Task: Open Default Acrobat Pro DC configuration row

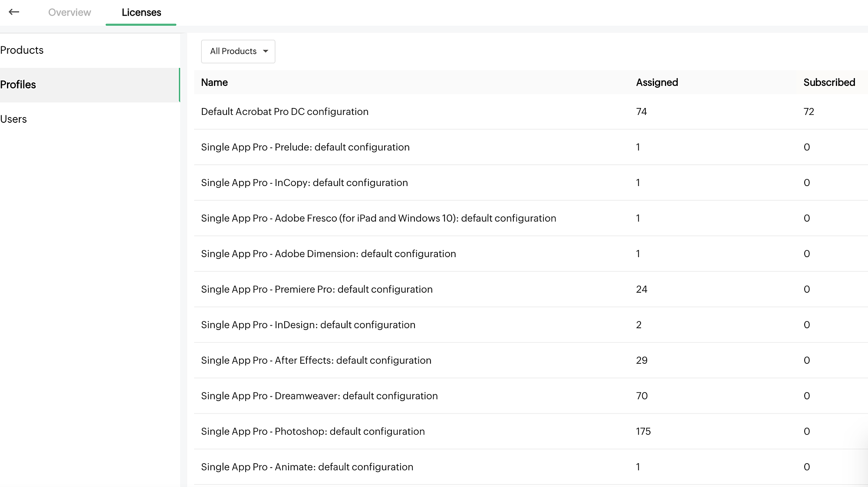Action: tap(285, 112)
